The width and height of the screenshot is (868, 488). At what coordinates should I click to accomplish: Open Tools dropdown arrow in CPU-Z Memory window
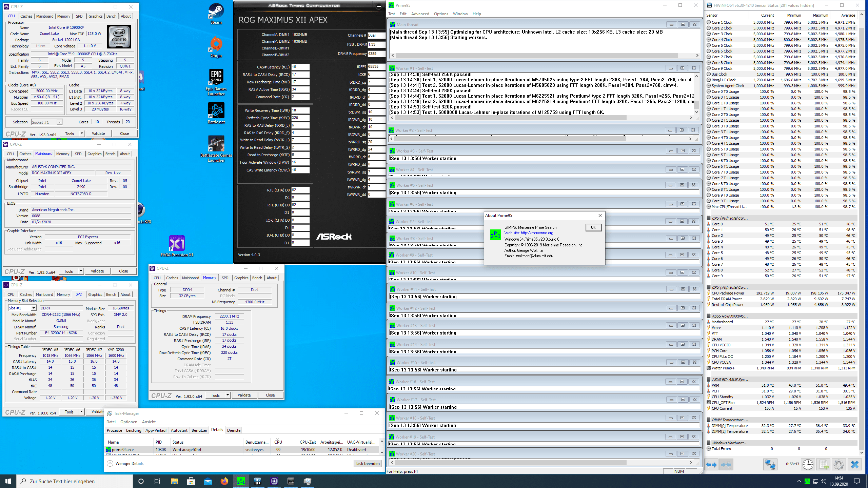[228, 395]
